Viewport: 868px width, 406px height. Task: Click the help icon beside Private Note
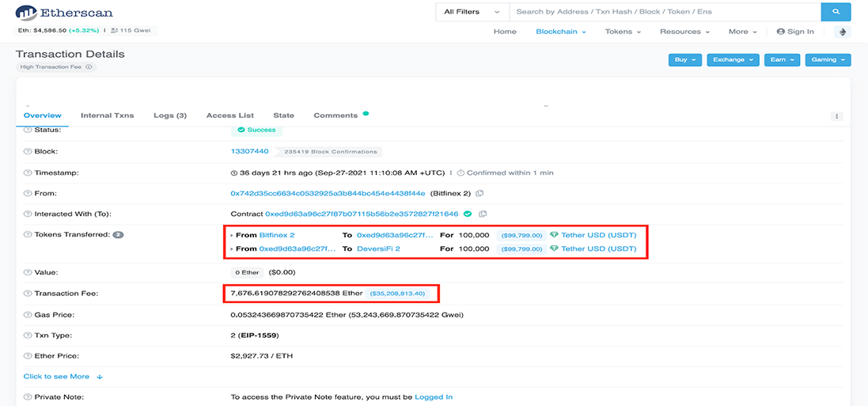click(27, 397)
